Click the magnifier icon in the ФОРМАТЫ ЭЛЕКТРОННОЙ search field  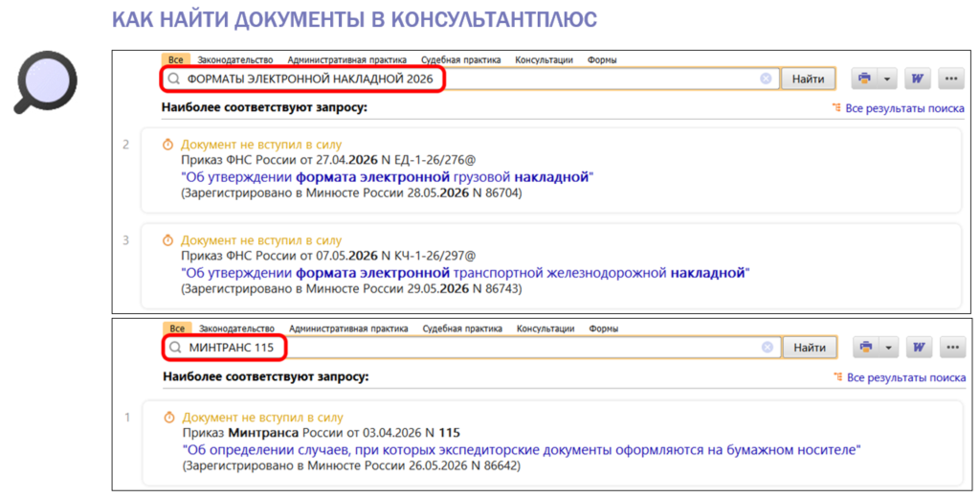click(174, 79)
